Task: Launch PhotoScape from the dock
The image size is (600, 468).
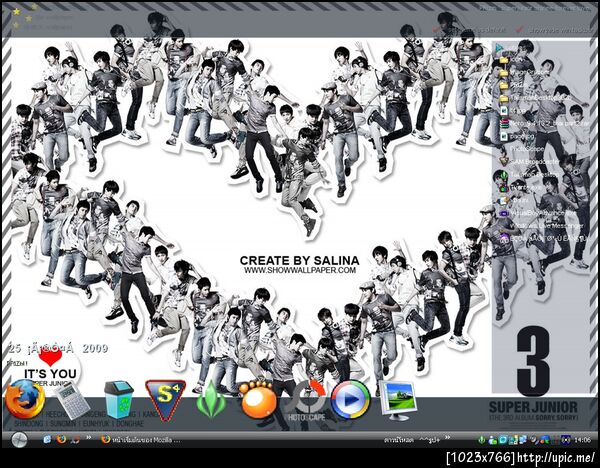Action: coord(306,401)
